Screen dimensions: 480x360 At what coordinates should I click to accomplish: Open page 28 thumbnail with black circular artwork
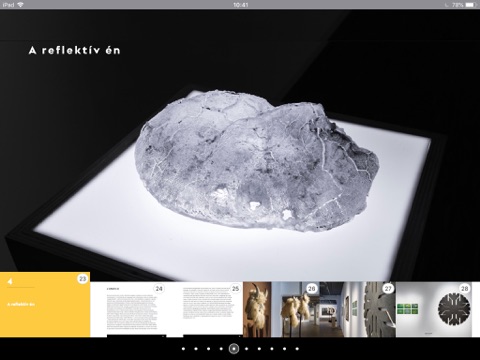click(434, 310)
